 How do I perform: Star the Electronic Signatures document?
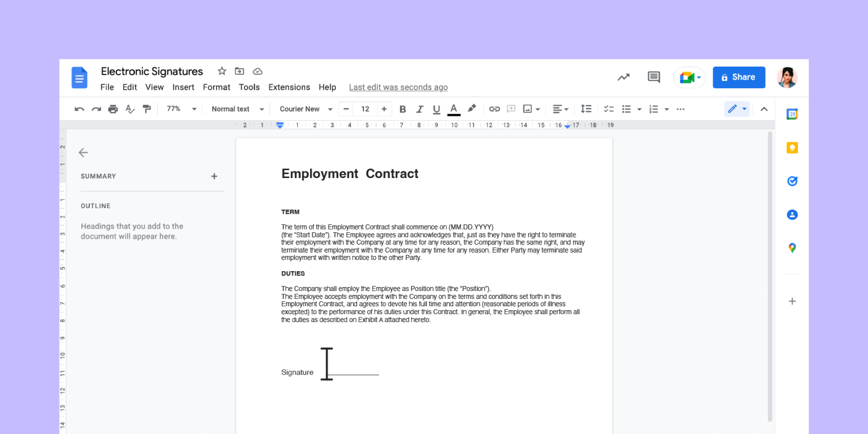pyautogui.click(x=222, y=71)
